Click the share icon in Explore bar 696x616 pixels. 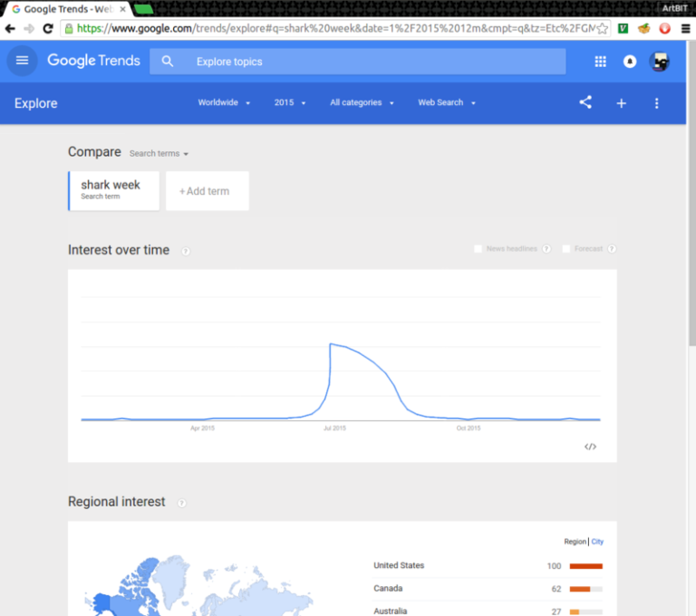coord(585,103)
